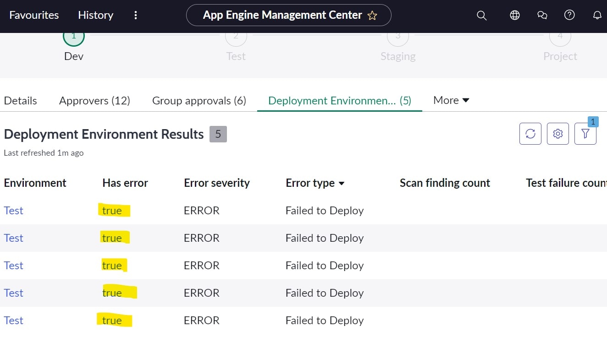Open the help panel

click(569, 15)
